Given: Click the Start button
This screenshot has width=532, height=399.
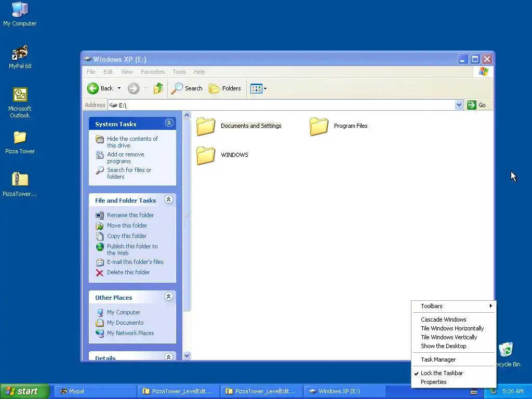Looking at the screenshot, I should coord(25,391).
